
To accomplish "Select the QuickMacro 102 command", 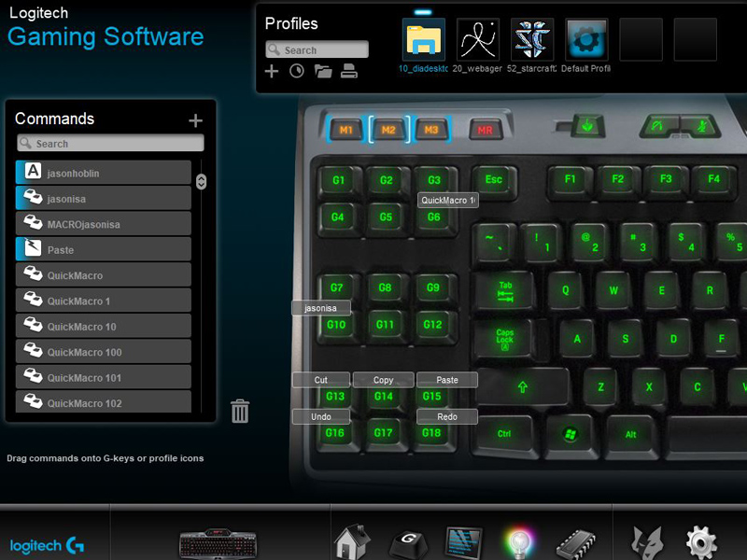I will point(104,402).
